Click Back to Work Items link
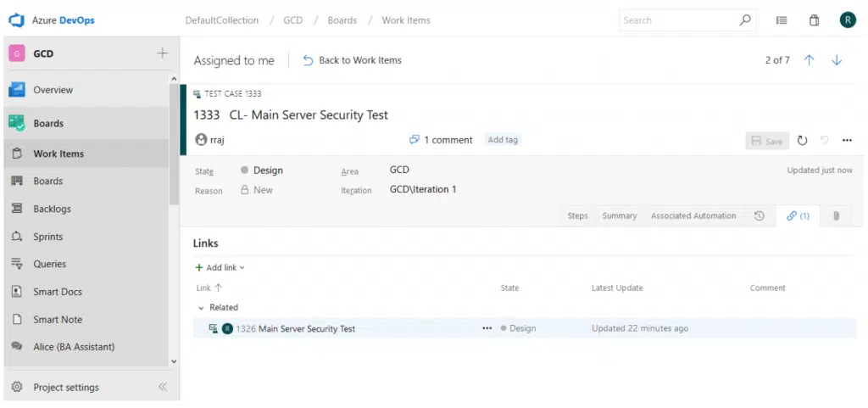Viewport: 868px width, 408px height. tap(353, 60)
